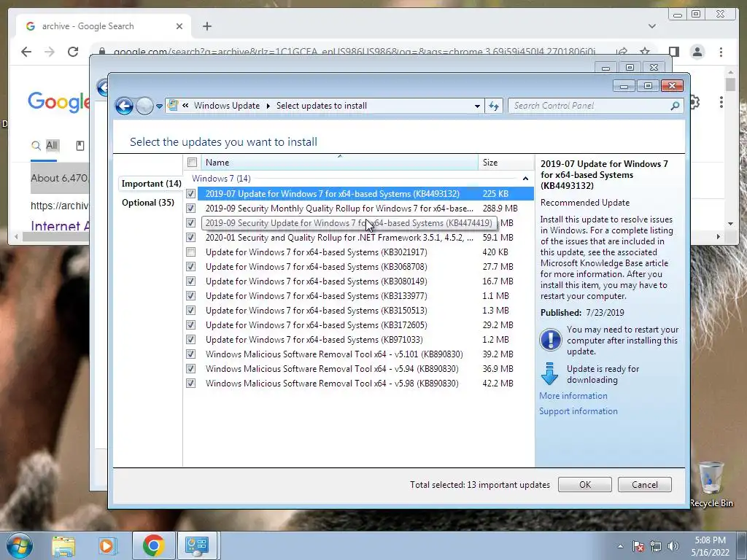Image resolution: width=747 pixels, height=560 pixels.
Task: Click the network icon in tray
Action: coord(656,546)
